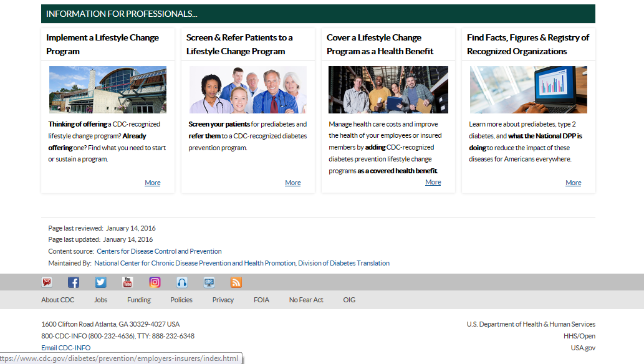Click the Information for Professionals header bar

coord(318,14)
